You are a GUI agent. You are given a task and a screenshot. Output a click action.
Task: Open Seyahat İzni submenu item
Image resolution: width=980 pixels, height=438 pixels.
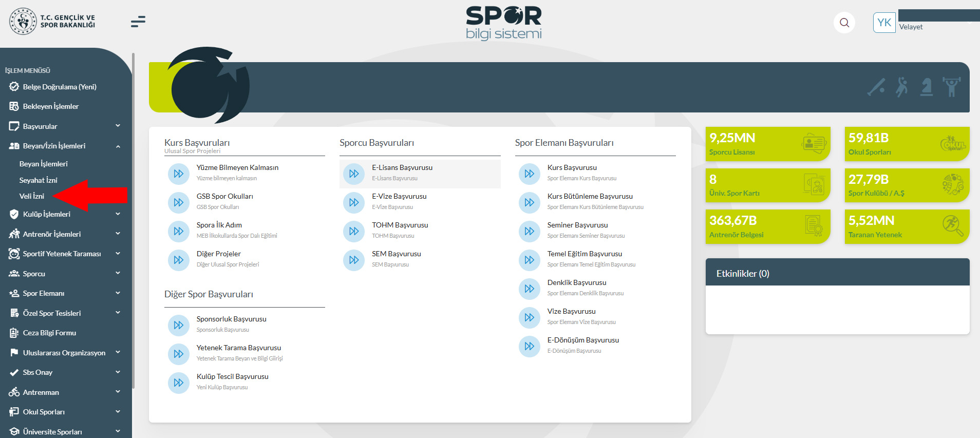click(x=39, y=180)
